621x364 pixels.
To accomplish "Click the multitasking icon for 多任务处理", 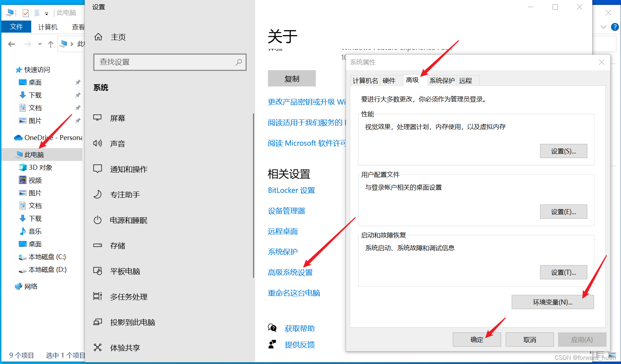I will click(x=98, y=296).
